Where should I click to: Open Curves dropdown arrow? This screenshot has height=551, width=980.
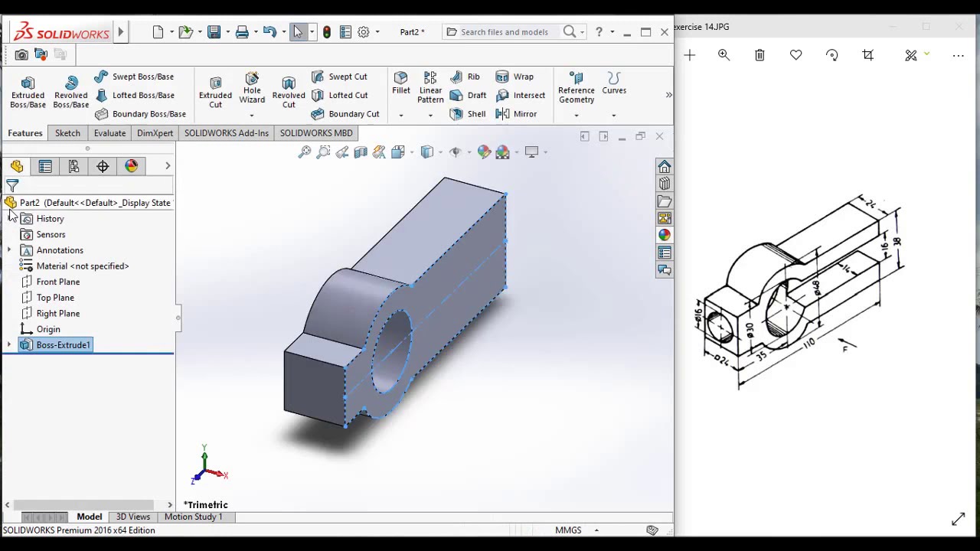[x=614, y=116]
